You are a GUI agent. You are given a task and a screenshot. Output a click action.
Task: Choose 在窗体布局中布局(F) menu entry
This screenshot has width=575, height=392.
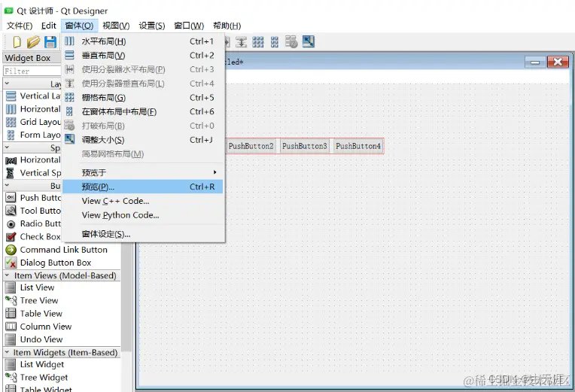coord(143,111)
